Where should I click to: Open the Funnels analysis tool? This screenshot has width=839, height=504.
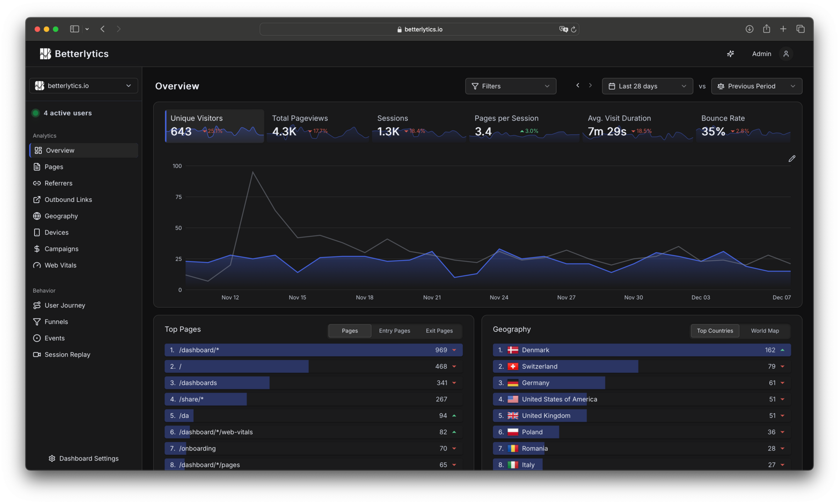point(56,321)
